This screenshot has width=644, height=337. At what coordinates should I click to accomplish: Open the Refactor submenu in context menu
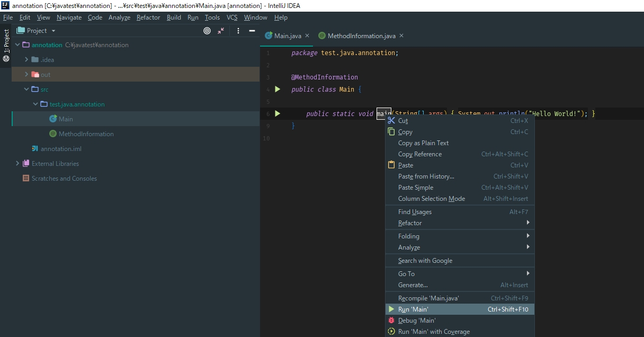pos(460,223)
